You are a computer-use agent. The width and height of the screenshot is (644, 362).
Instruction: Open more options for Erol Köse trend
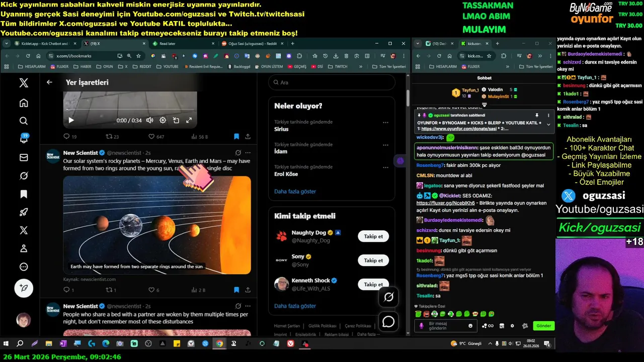pos(385,167)
